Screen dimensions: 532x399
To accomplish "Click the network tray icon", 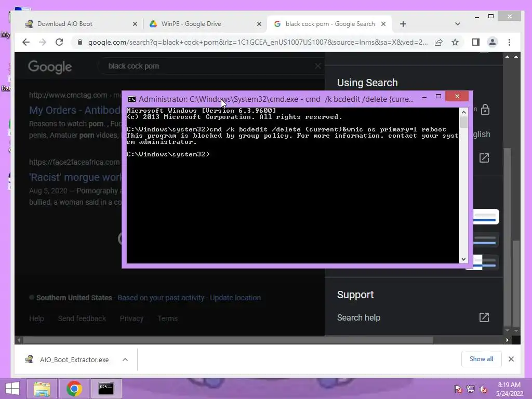I will [x=471, y=389].
